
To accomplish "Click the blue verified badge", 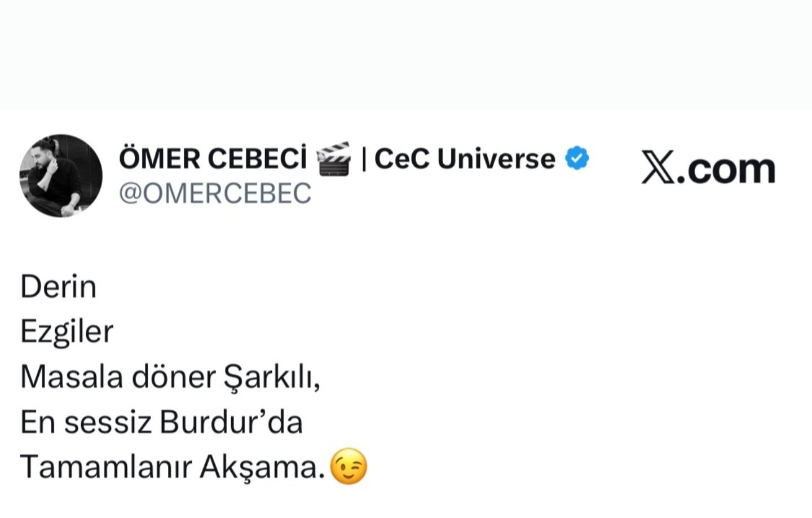I will 577,158.
